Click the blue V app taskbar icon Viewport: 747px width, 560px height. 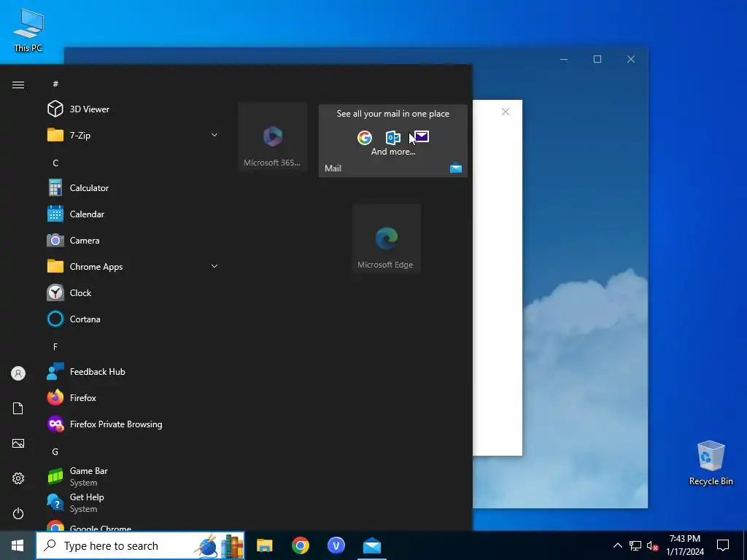tap(336, 545)
